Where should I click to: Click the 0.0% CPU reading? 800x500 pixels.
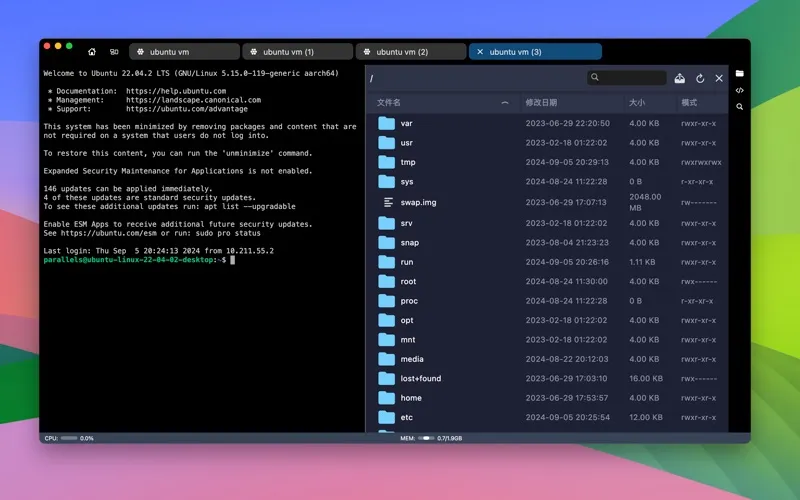coord(87,438)
